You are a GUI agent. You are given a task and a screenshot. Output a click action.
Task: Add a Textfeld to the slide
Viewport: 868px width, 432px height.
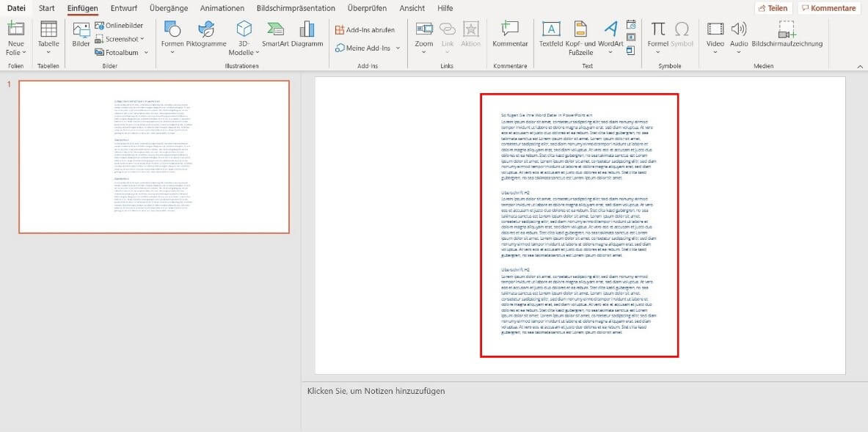point(550,29)
